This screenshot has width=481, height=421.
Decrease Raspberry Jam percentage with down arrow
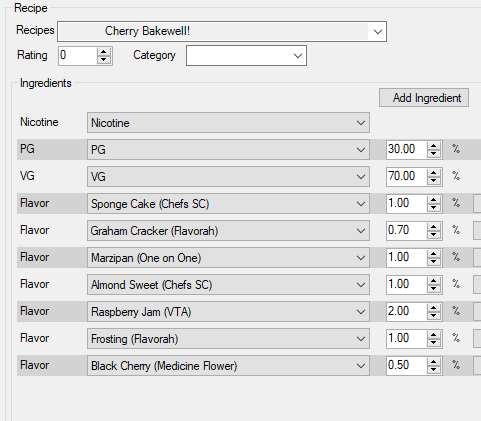(x=434, y=316)
